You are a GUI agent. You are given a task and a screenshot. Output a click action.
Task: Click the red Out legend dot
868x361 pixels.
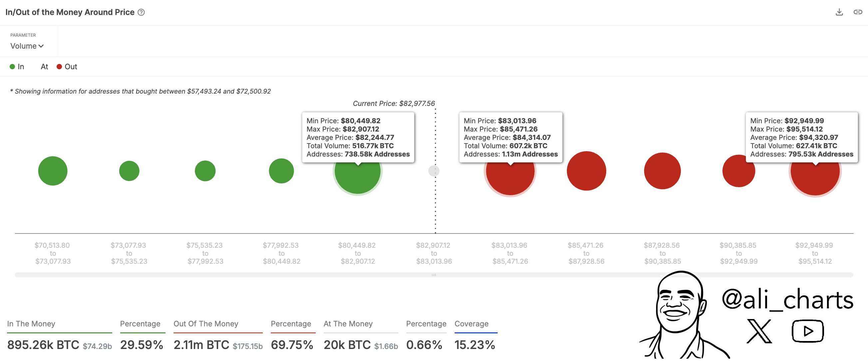tap(59, 66)
